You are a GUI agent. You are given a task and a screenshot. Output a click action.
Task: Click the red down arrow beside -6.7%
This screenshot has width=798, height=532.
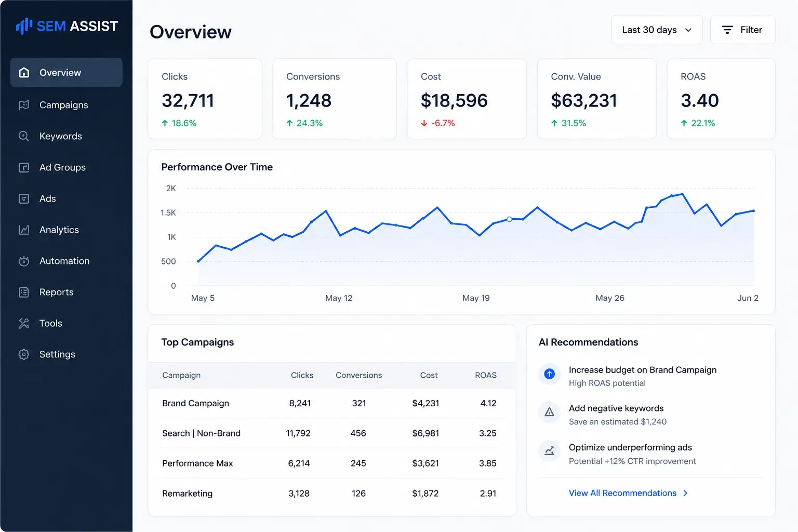424,123
